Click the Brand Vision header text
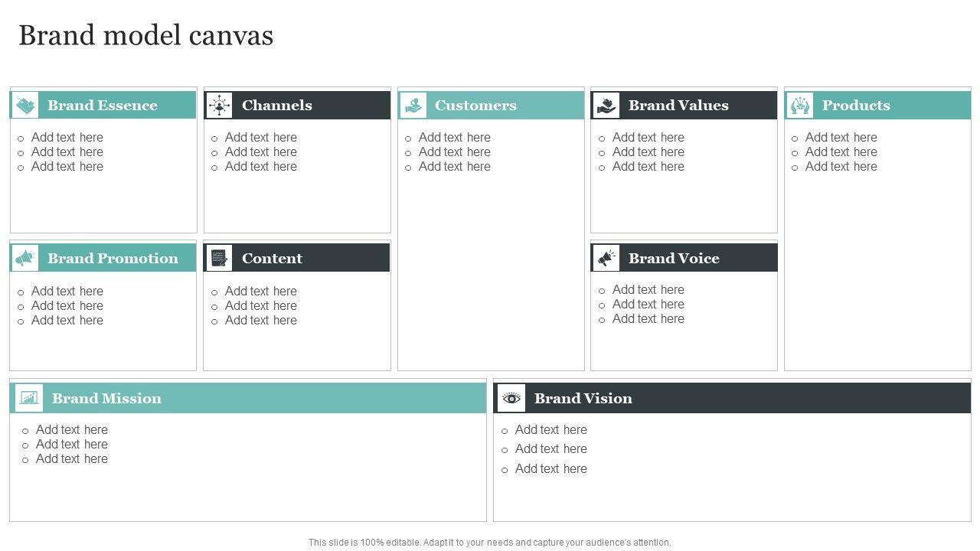 [x=583, y=398]
